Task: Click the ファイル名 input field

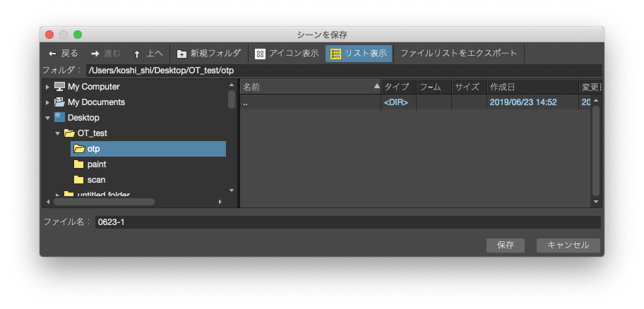Action: tap(348, 222)
